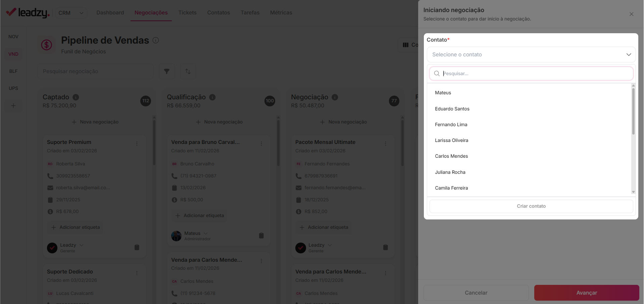Open options for Venda para Carlos Mendes in Qualificação
Screen dimensions: 644x304
(x=261, y=261)
